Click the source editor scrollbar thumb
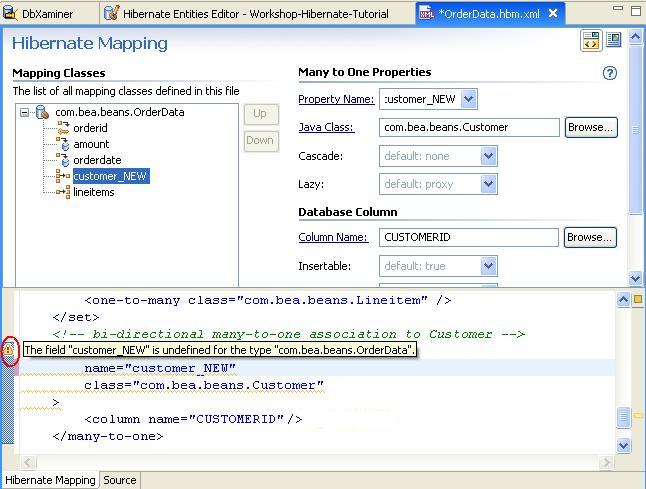The image size is (646, 489). click(x=623, y=417)
